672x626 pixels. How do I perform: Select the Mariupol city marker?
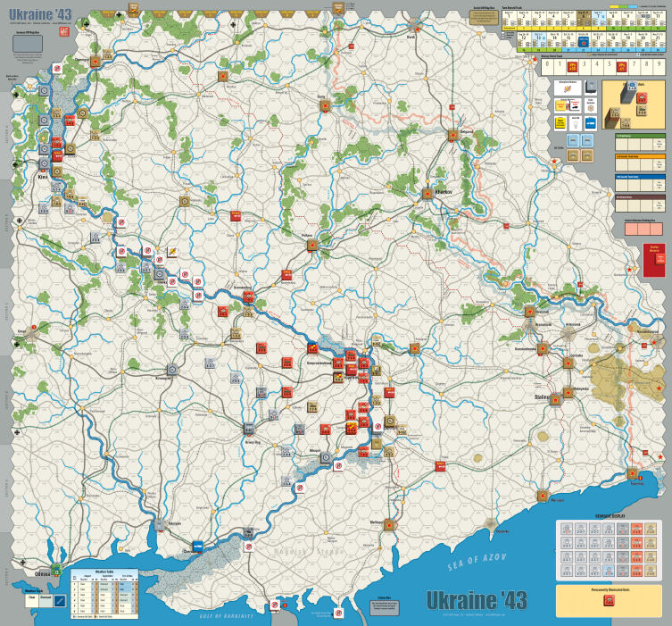coord(543,496)
